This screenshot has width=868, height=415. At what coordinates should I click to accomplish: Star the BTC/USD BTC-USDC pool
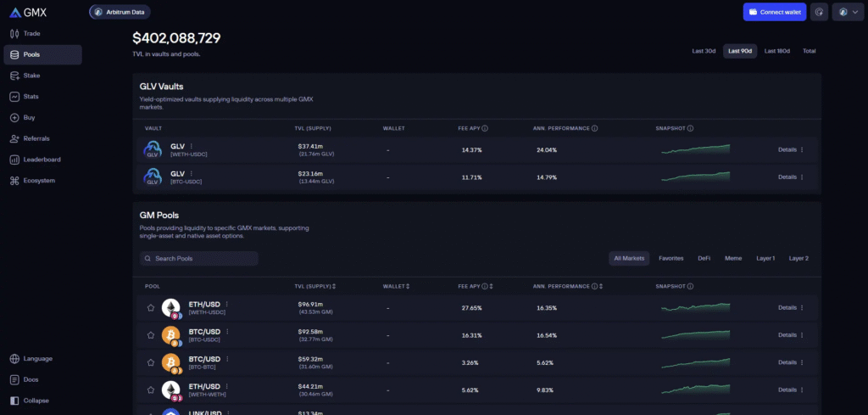(x=150, y=335)
